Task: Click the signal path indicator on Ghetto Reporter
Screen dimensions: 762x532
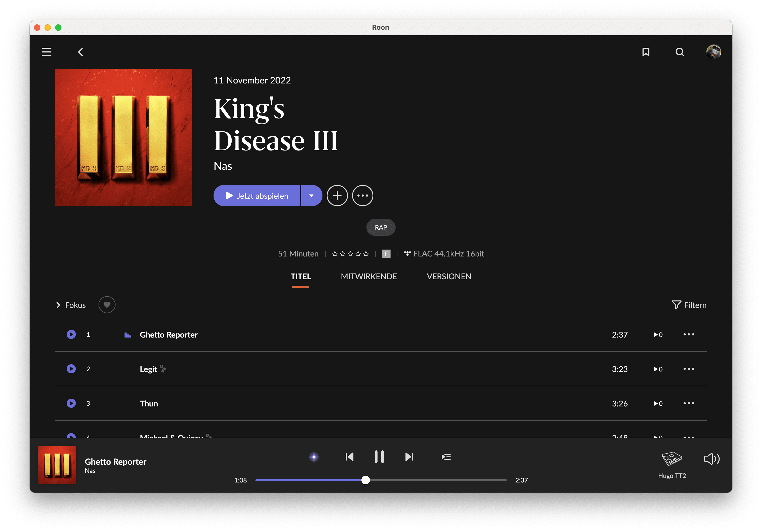Action: click(127, 335)
